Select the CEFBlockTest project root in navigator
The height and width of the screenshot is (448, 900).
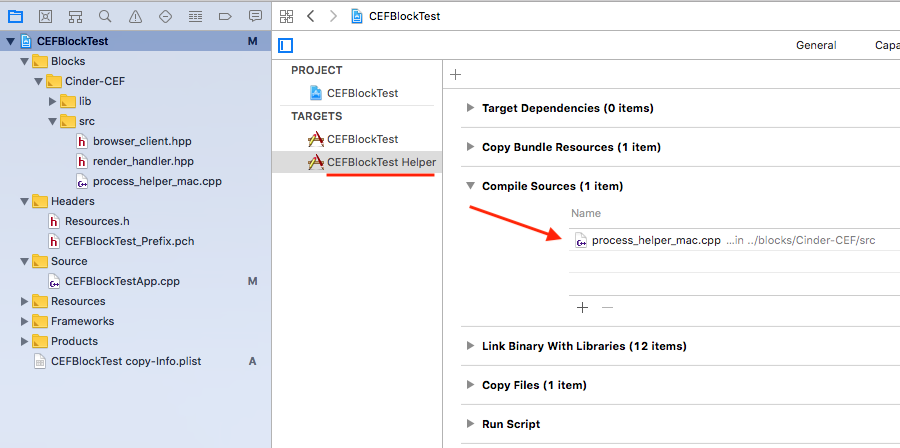coord(135,41)
